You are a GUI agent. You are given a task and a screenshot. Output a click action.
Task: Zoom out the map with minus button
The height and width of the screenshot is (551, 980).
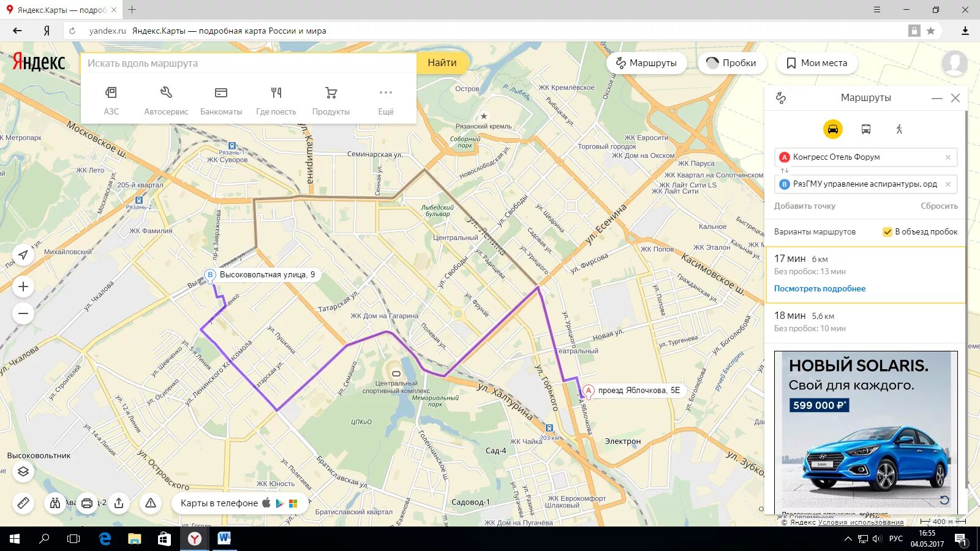click(x=23, y=313)
